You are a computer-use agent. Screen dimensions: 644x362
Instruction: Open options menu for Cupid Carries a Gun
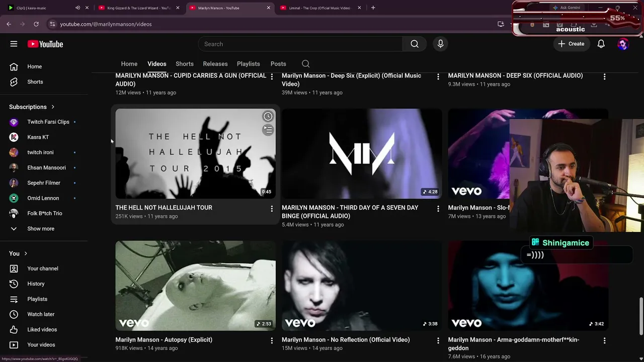pos(272,77)
